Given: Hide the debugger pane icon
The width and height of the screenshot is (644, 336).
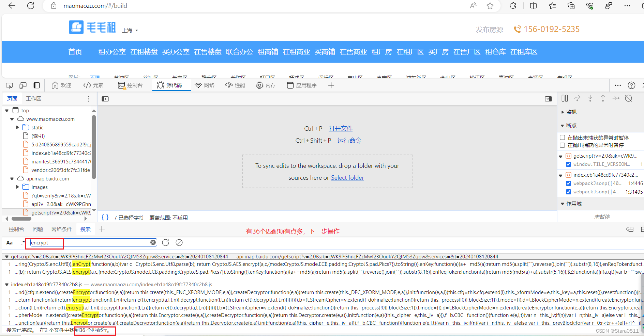Looking at the screenshot, I should [x=548, y=99].
